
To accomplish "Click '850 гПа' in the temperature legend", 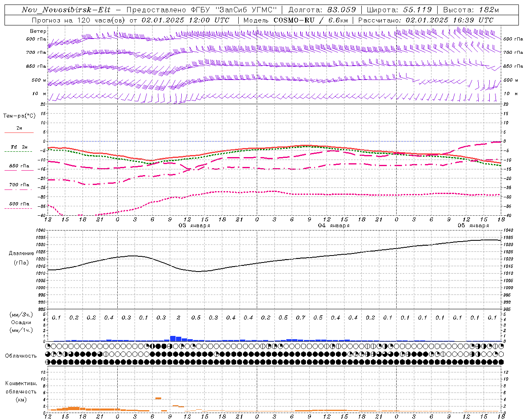I will (19, 166).
